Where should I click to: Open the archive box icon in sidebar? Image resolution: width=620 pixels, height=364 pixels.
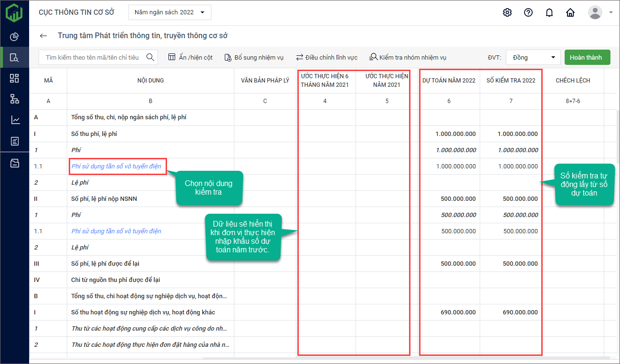[14, 164]
